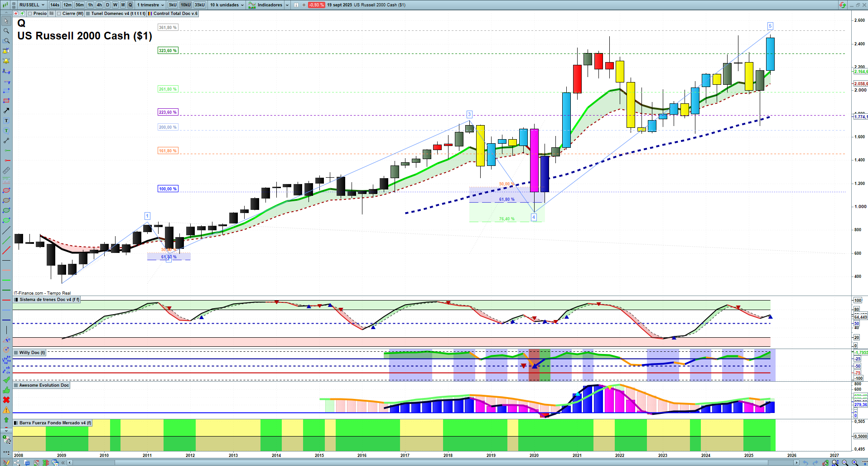Screen dimensions: 868x466
Task: Click the green check mark tool
Action: tap(6, 380)
